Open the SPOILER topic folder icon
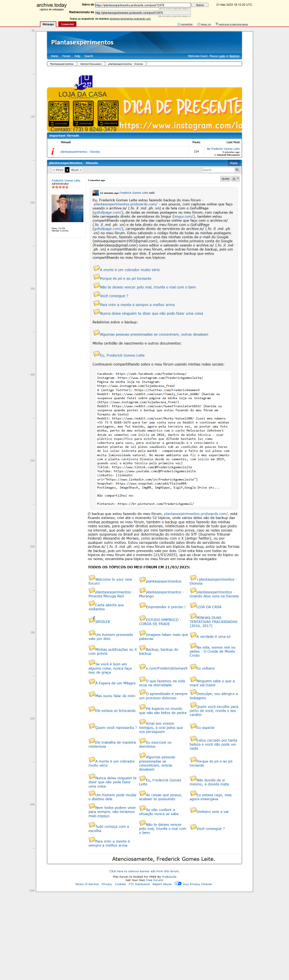 91,620
